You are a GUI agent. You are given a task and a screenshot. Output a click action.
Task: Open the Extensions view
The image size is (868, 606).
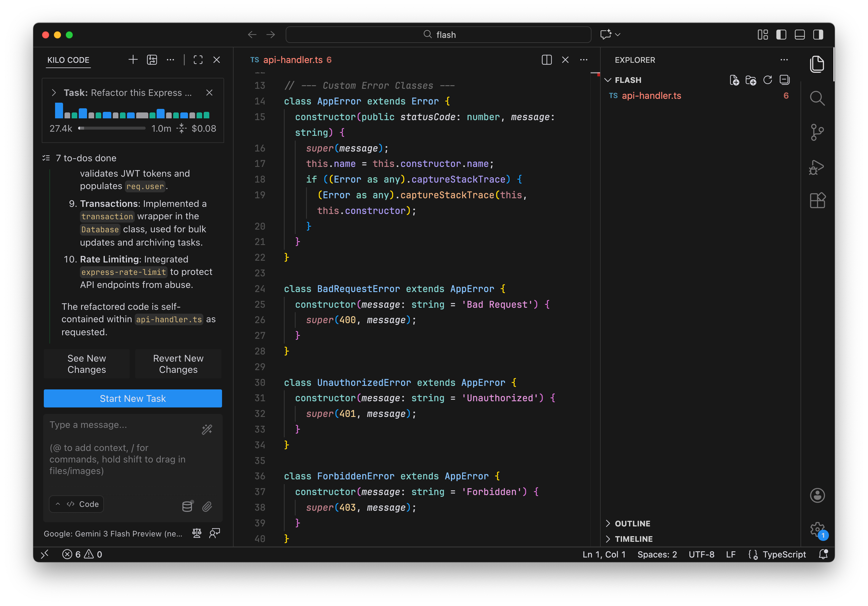pos(817,201)
